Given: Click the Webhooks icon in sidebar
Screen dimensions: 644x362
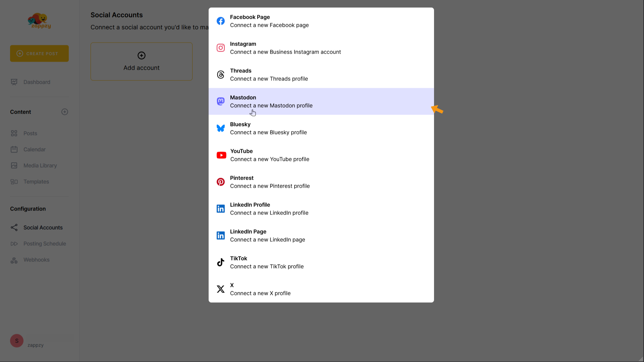Looking at the screenshot, I should pyautogui.click(x=14, y=260).
